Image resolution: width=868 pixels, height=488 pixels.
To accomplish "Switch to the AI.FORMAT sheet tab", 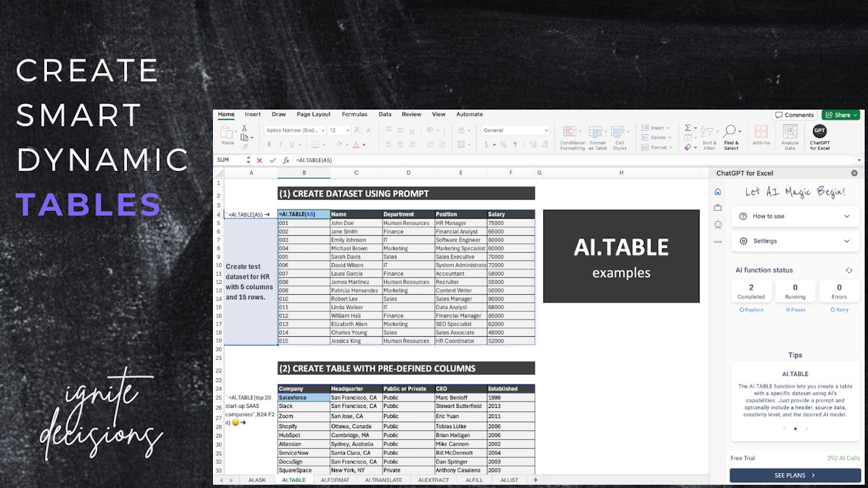I will 335,480.
